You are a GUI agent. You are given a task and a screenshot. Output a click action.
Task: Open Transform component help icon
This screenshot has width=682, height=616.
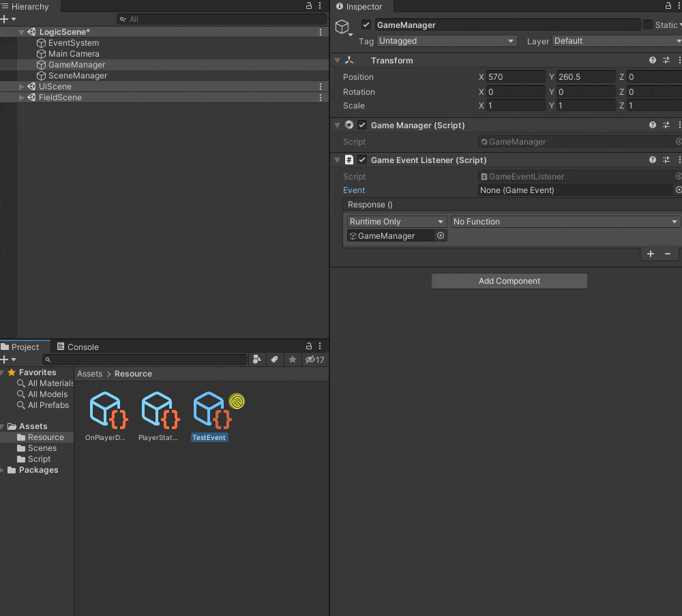tap(653, 61)
